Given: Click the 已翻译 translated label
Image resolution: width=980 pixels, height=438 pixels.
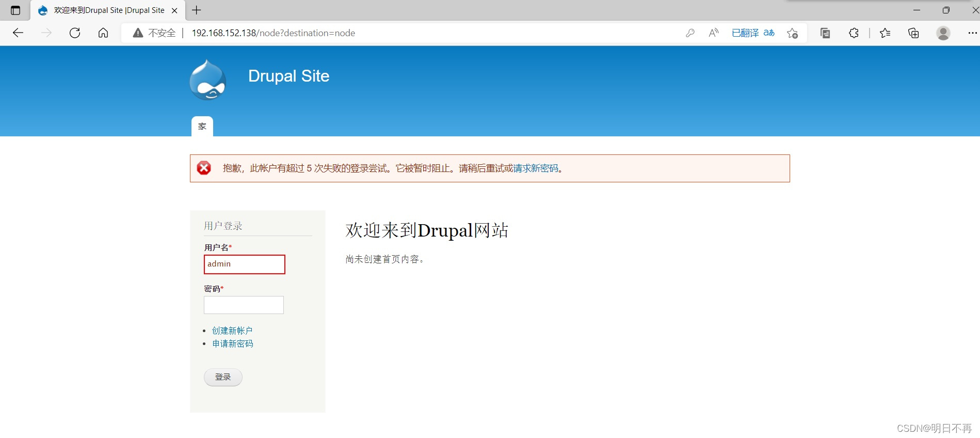Looking at the screenshot, I should coord(745,33).
